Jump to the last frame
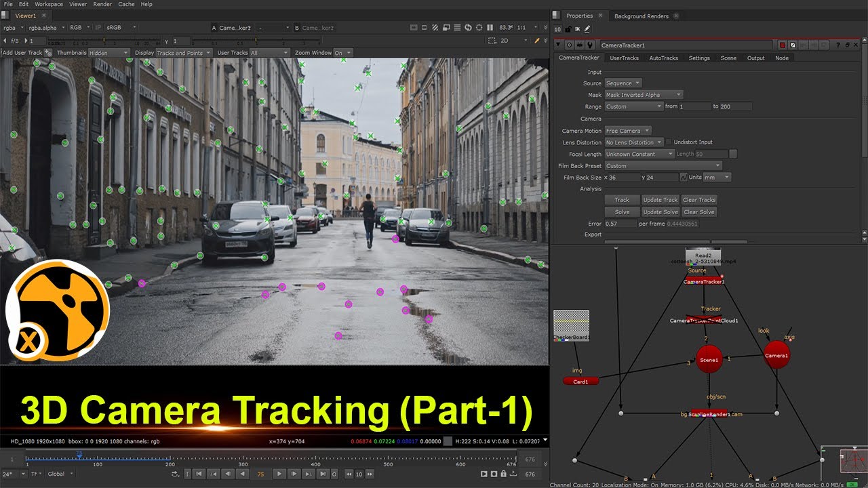868x488 pixels. [322, 474]
